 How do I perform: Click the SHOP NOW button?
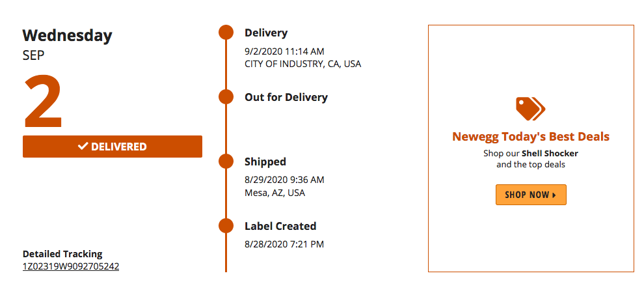click(531, 195)
